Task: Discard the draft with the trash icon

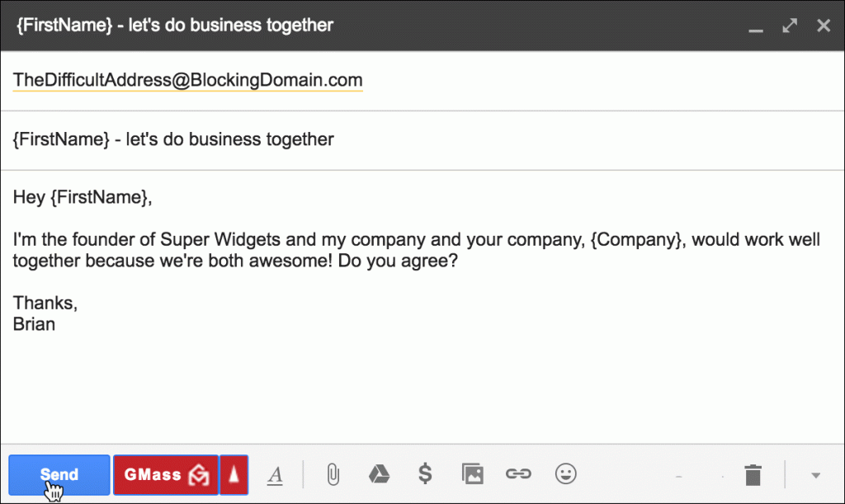Action: pyautogui.click(x=752, y=474)
